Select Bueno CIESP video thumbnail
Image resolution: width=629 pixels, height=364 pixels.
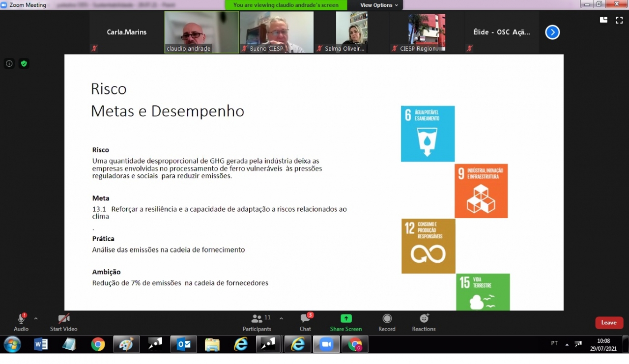277,32
